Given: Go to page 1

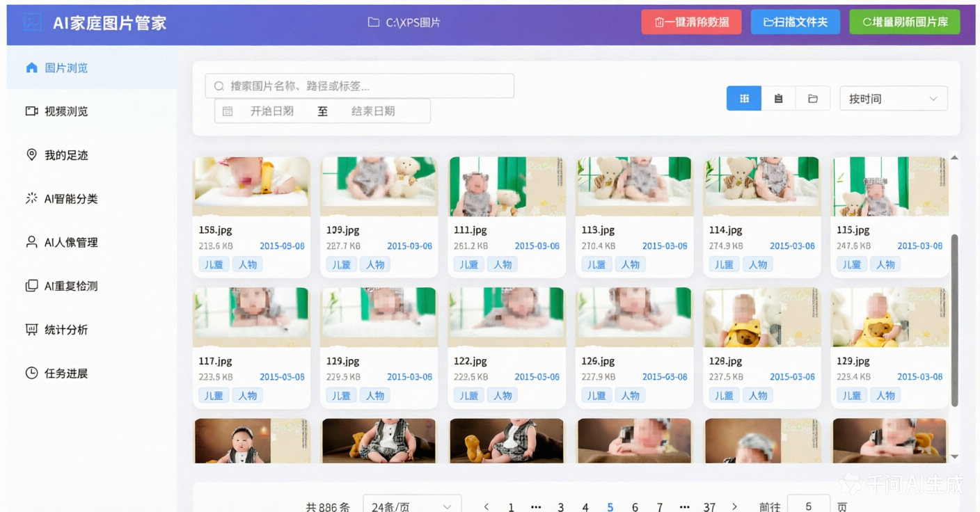Looking at the screenshot, I should 511,507.
